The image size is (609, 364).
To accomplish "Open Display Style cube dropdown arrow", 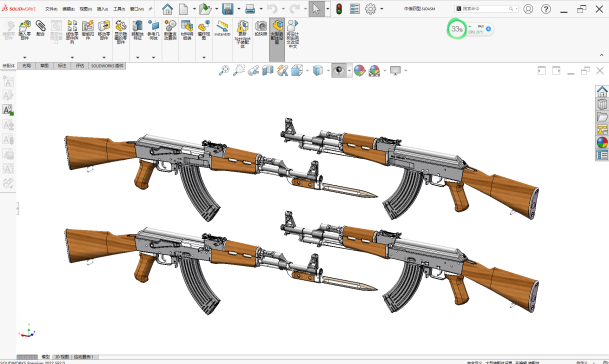I will pyautogui.click(x=328, y=71).
